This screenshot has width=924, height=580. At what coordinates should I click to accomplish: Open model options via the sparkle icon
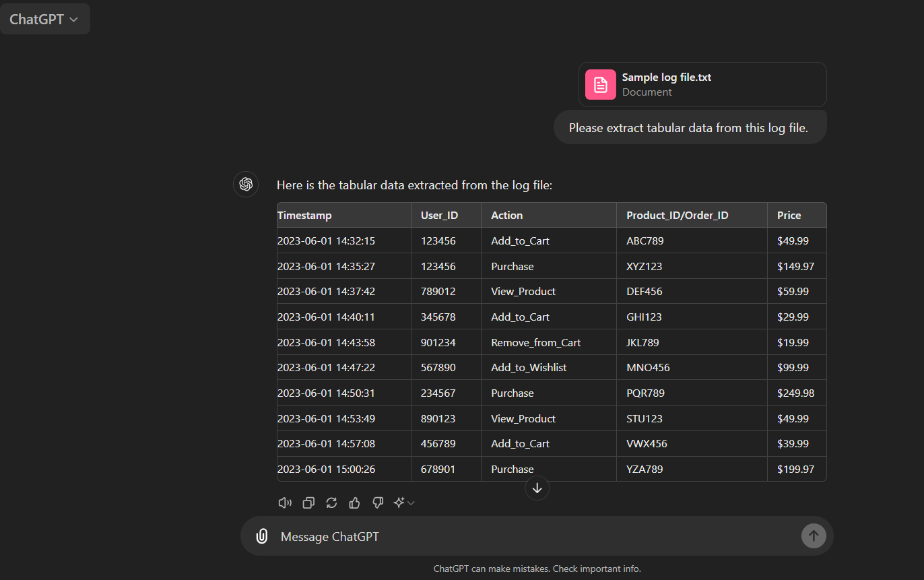coord(399,503)
